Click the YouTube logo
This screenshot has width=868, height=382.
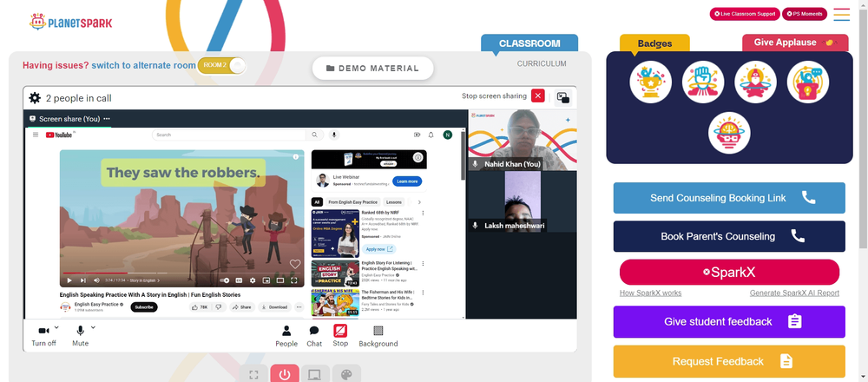tap(59, 135)
